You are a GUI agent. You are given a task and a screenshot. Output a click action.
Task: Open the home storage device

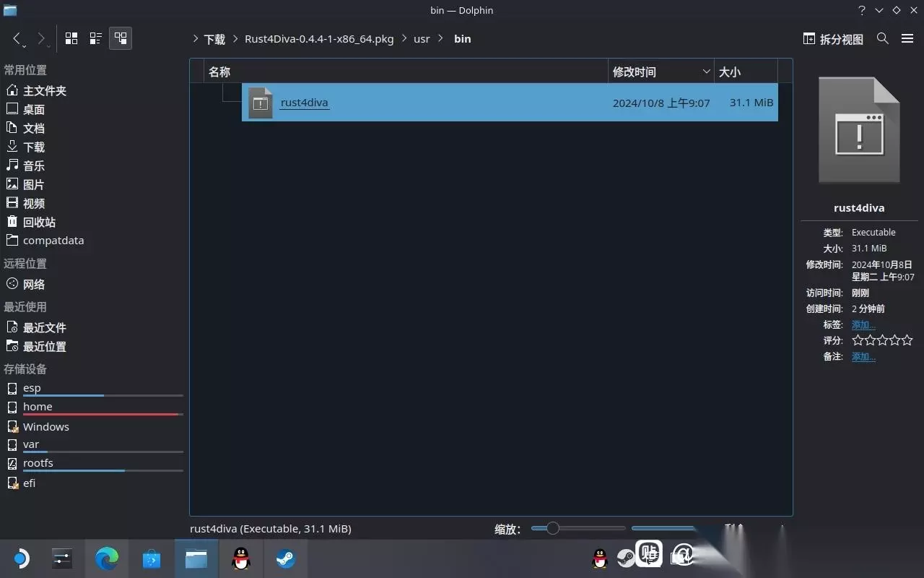(38, 407)
